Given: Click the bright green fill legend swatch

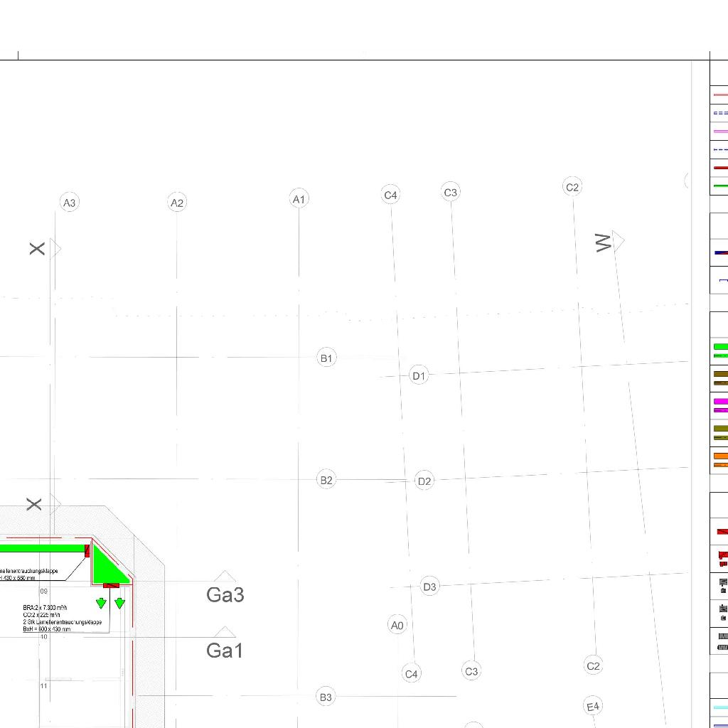Looking at the screenshot, I should tap(721, 346).
